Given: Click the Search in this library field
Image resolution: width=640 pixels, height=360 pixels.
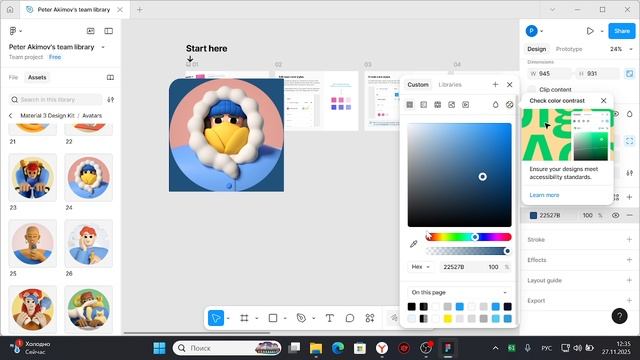Looking at the screenshot, I should click(x=55, y=100).
